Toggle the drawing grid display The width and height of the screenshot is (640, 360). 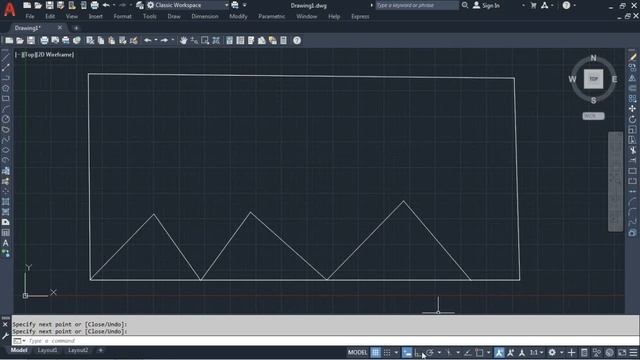pyautogui.click(x=376, y=353)
